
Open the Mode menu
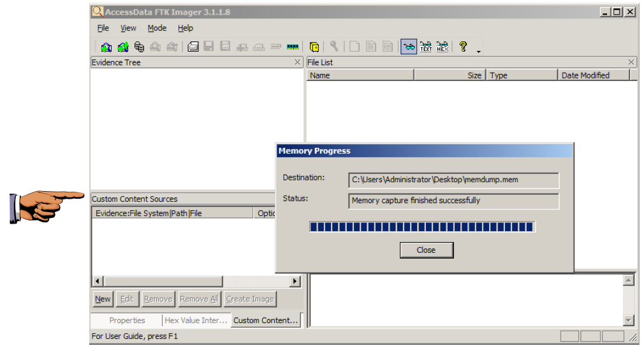click(157, 28)
